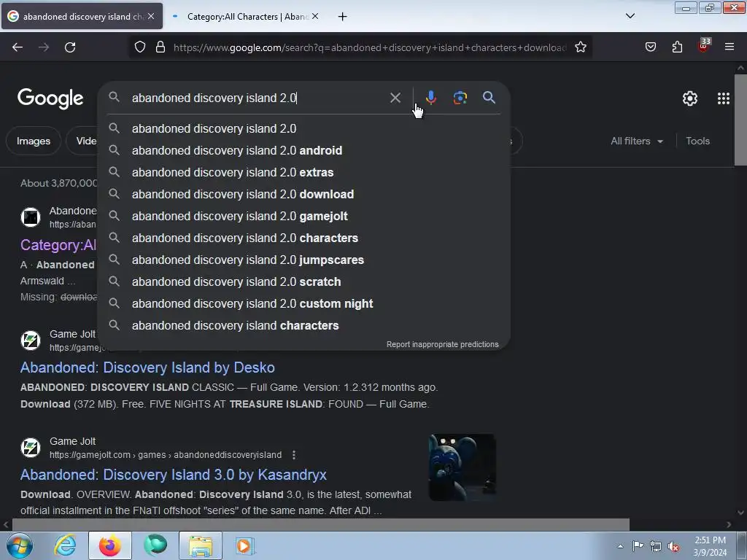This screenshot has height=560, width=747.
Task: Open the Tools option
Action: pyautogui.click(x=697, y=141)
